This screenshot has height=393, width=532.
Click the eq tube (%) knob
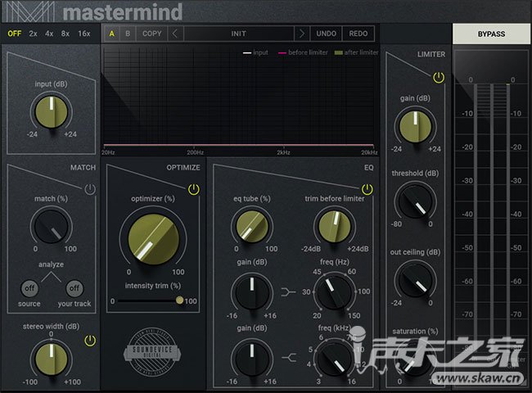252,226
